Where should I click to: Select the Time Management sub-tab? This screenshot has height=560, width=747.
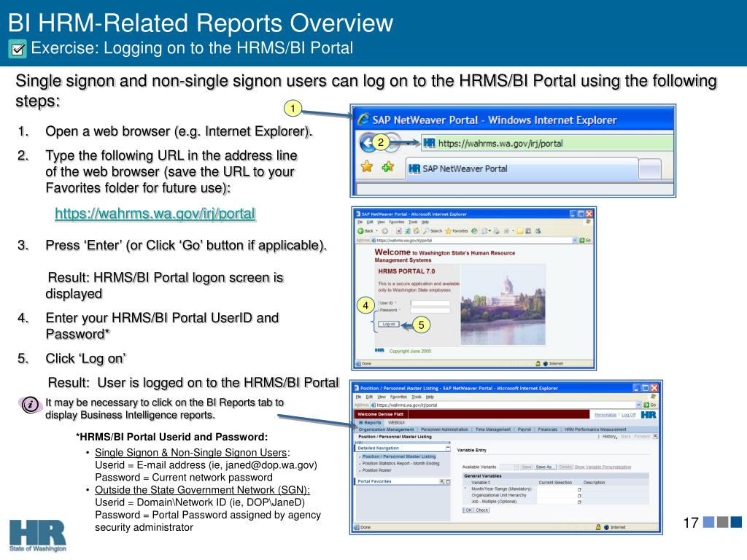click(x=493, y=429)
